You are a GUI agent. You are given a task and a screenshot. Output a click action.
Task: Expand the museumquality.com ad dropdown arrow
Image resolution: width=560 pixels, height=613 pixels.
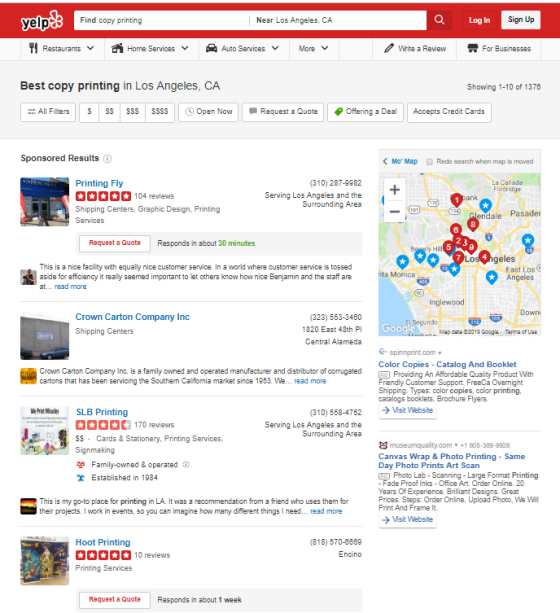456,446
